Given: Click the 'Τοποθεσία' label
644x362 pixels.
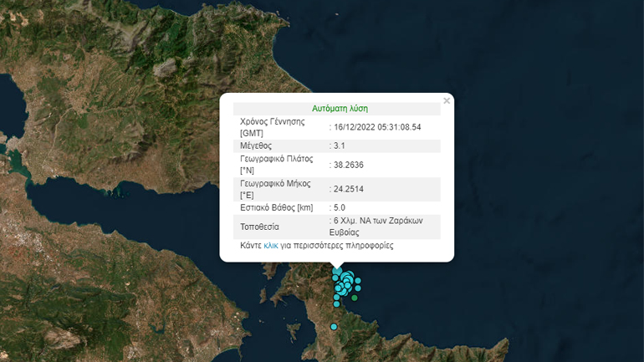Looking at the screenshot, I should (x=259, y=227).
